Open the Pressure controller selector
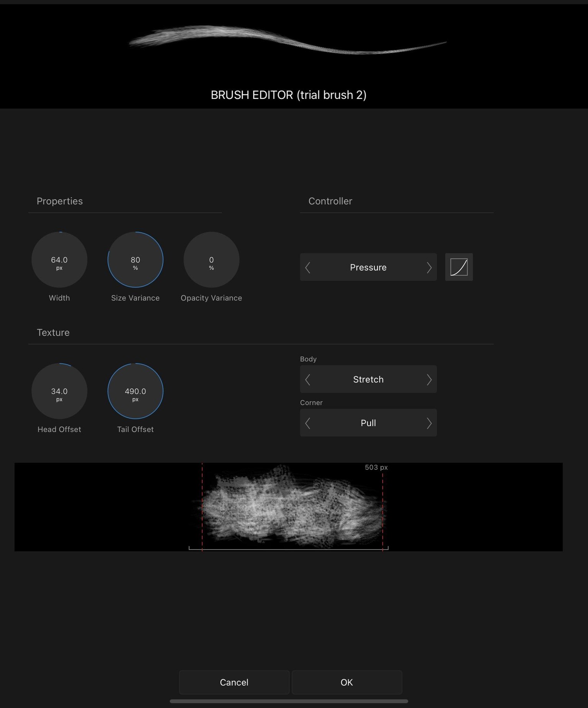Image resolution: width=588 pixels, height=708 pixels. 368,267
